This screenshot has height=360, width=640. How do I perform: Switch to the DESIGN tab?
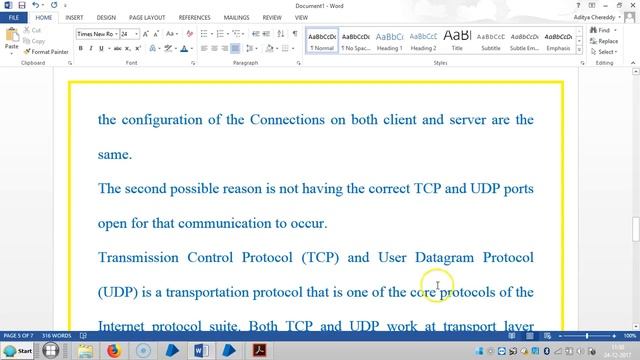coord(106,18)
